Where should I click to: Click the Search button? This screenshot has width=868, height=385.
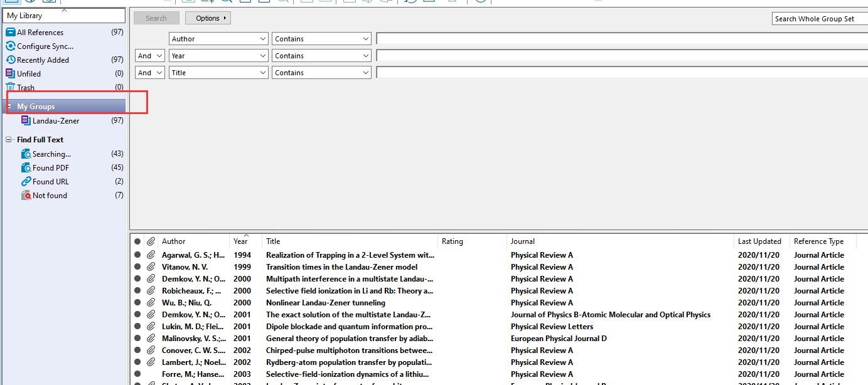coord(156,18)
